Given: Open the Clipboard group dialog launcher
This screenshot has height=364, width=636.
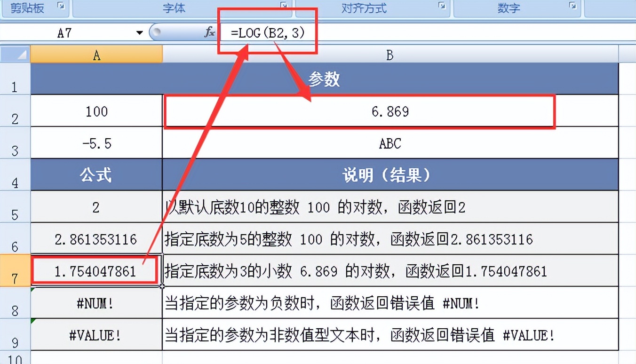Looking at the screenshot, I should tap(62, 6).
